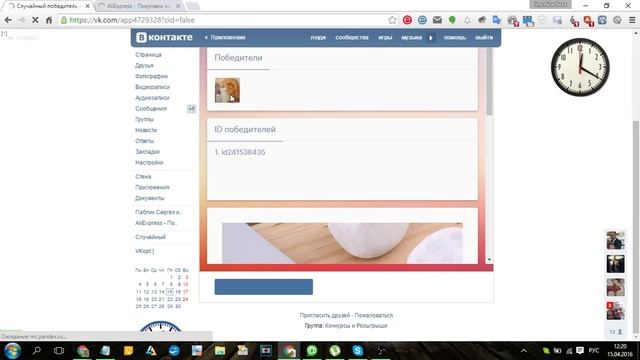Viewport: 640px width, 360px height.
Task: Click winner ID 'id241538435'
Action: 243,152
